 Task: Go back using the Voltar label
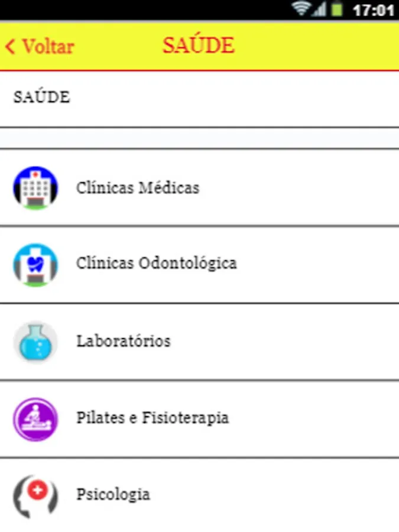[48, 47]
